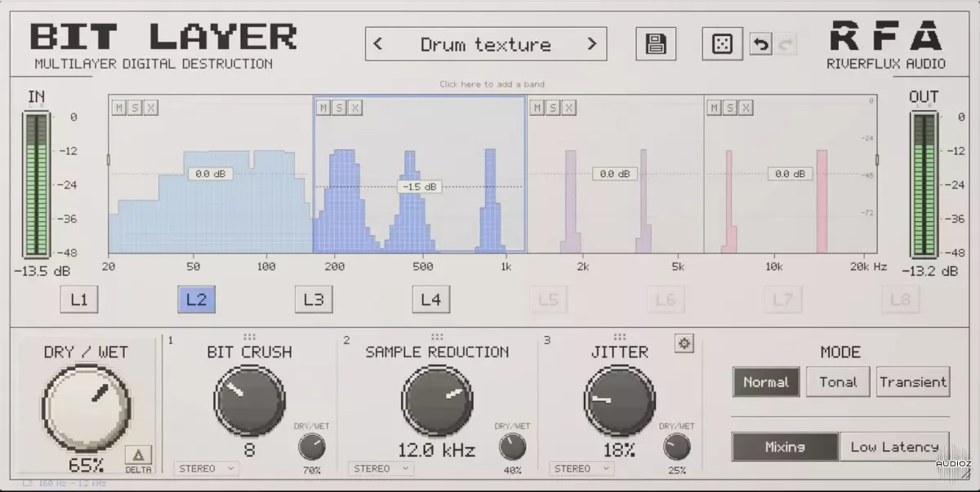Select disabled layer L6
The image size is (980, 492).
pyautogui.click(x=666, y=299)
